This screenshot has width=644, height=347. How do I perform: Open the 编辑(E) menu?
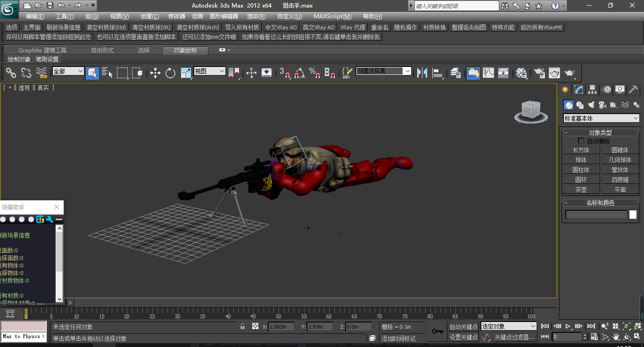coord(35,17)
